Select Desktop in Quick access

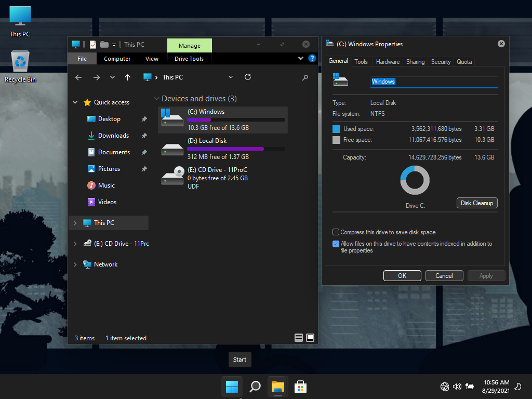(109, 119)
